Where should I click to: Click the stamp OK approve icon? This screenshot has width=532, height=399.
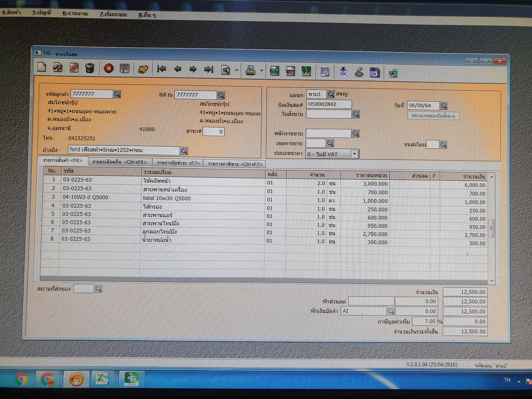click(x=343, y=72)
